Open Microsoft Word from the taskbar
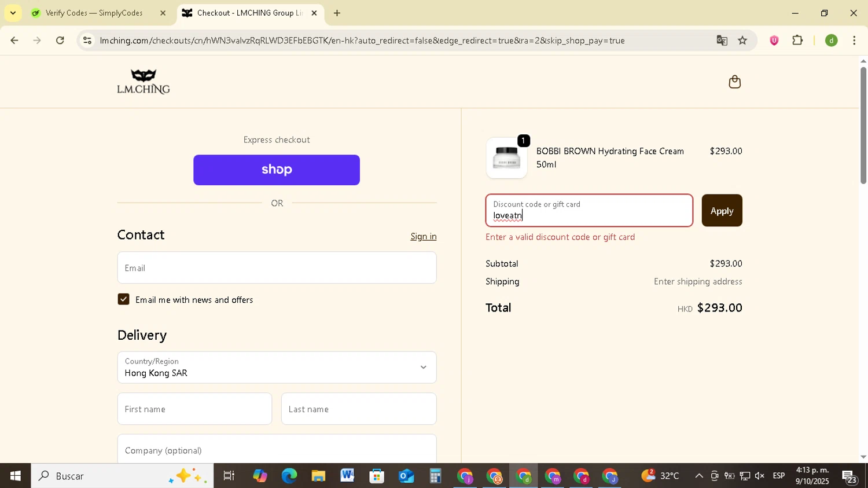Viewport: 868px width, 488px height. pos(347,476)
